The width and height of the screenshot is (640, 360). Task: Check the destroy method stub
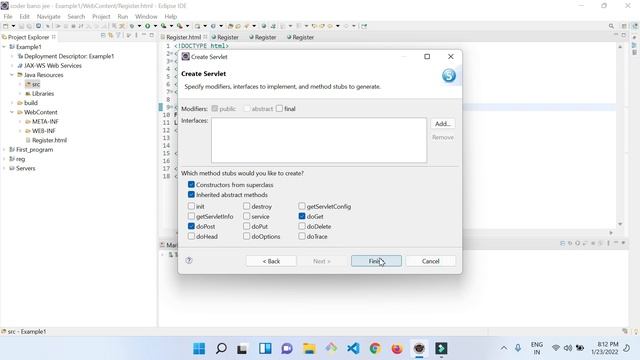click(x=247, y=206)
